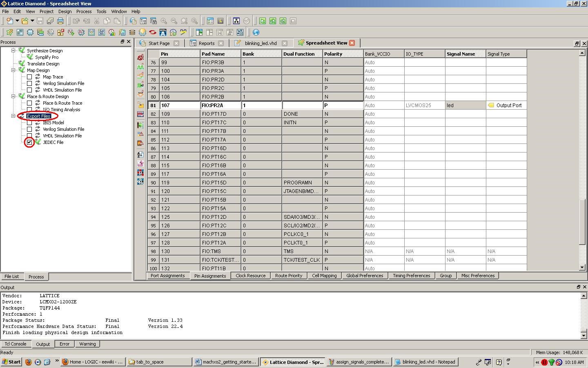Collapse the Synthesize Design tree node
Image resolution: width=588 pixels, height=368 pixels.
coord(13,51)
